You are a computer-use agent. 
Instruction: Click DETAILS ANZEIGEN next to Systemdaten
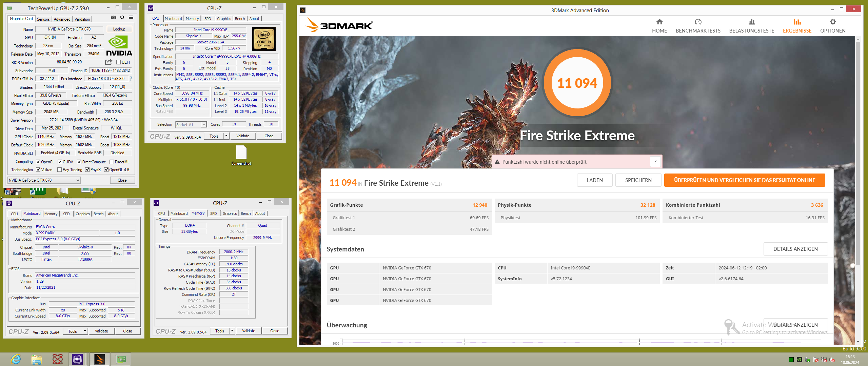coord(795,249)
